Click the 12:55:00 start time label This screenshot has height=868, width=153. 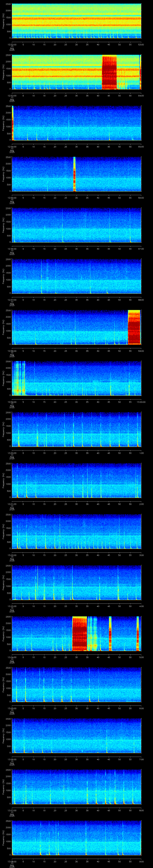click(x=12, y=198)
